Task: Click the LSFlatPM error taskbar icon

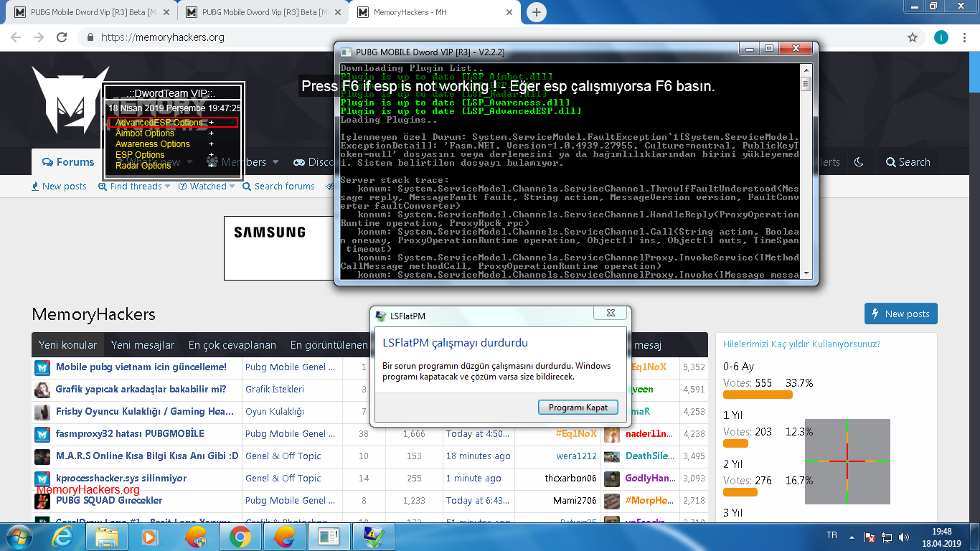Action: click(x=373, y=536)
